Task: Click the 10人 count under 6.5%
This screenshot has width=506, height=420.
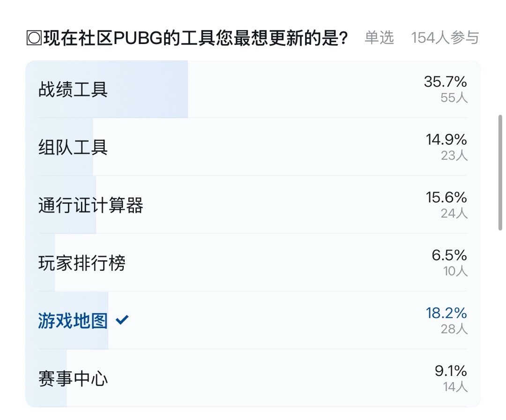Action: (x=455, y=271)
